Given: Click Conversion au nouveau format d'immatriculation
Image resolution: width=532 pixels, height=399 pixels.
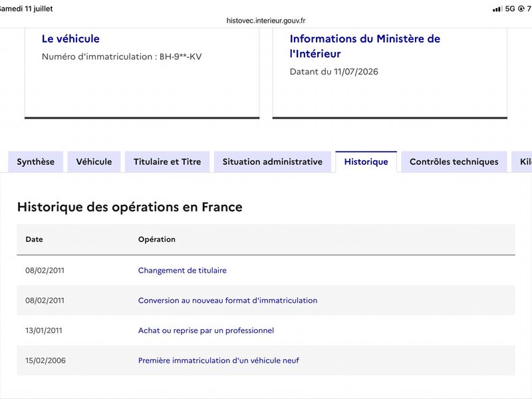Looking at the screenshot, I should pos(227,301).
